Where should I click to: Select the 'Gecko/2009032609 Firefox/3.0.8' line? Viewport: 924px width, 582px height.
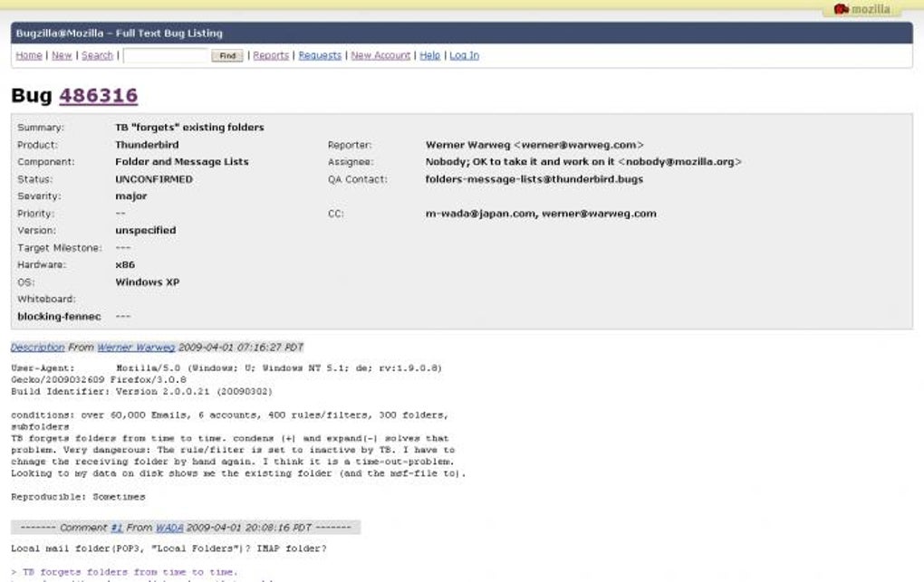99,380
